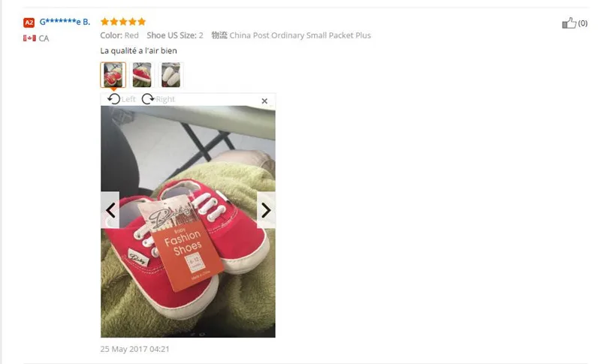Click the Canadian flag icon

tap(29, 38)
